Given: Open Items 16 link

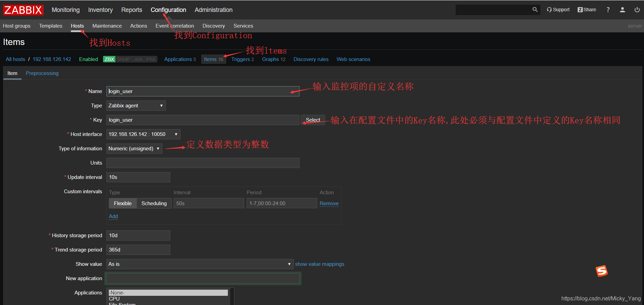Looking at the screenshot, I should coord(214,59).
